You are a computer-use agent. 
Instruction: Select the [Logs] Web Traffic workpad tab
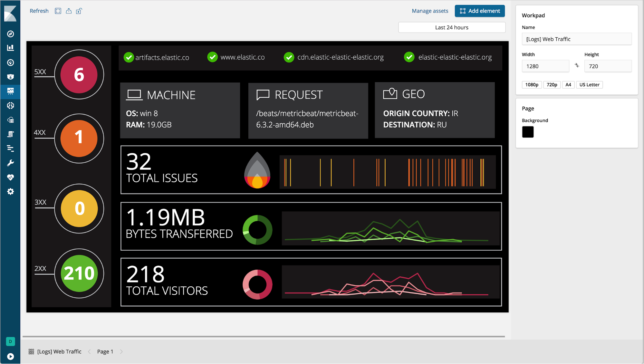(60, 352)
